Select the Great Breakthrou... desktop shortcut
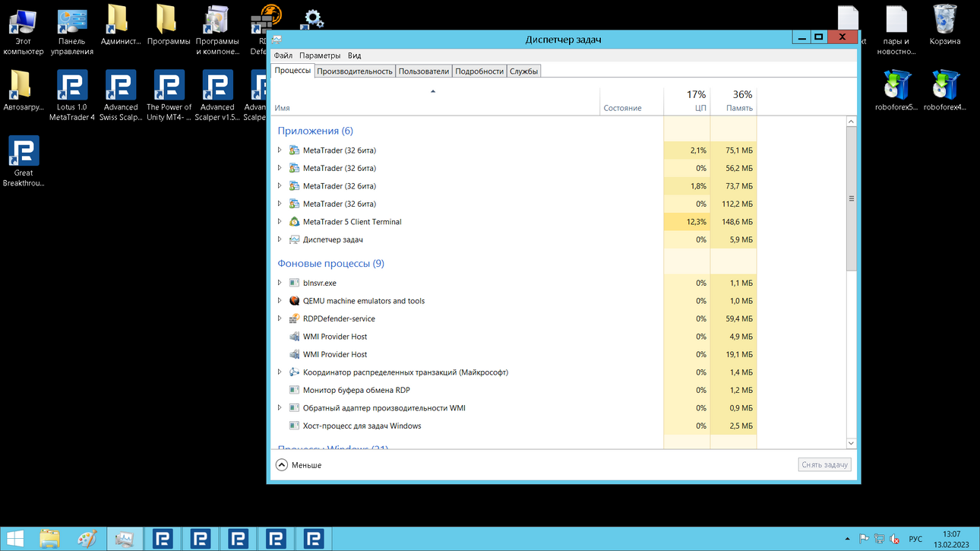 24,161
